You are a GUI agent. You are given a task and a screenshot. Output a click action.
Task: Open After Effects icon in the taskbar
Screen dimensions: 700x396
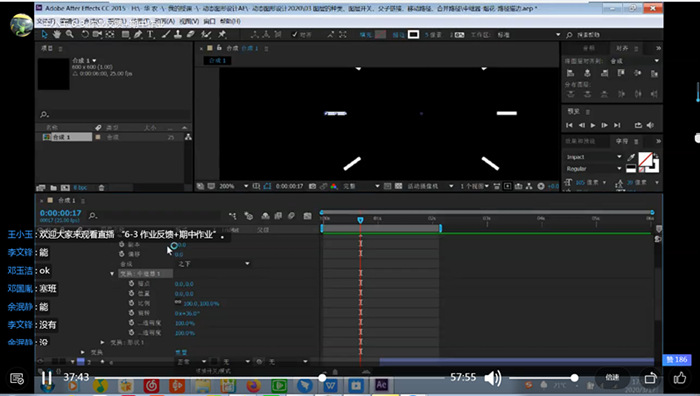pyautogui.click(x=381, y=385)
